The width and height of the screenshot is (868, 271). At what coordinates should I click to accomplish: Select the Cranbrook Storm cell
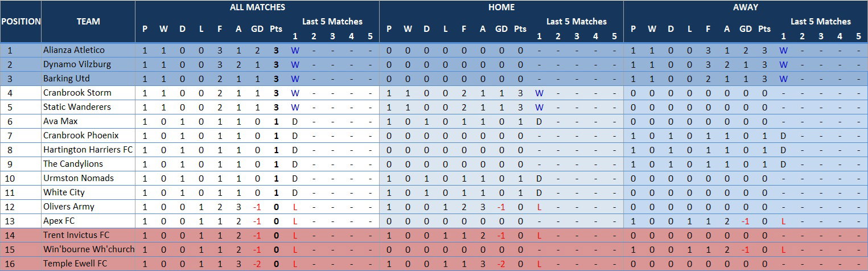88,93
